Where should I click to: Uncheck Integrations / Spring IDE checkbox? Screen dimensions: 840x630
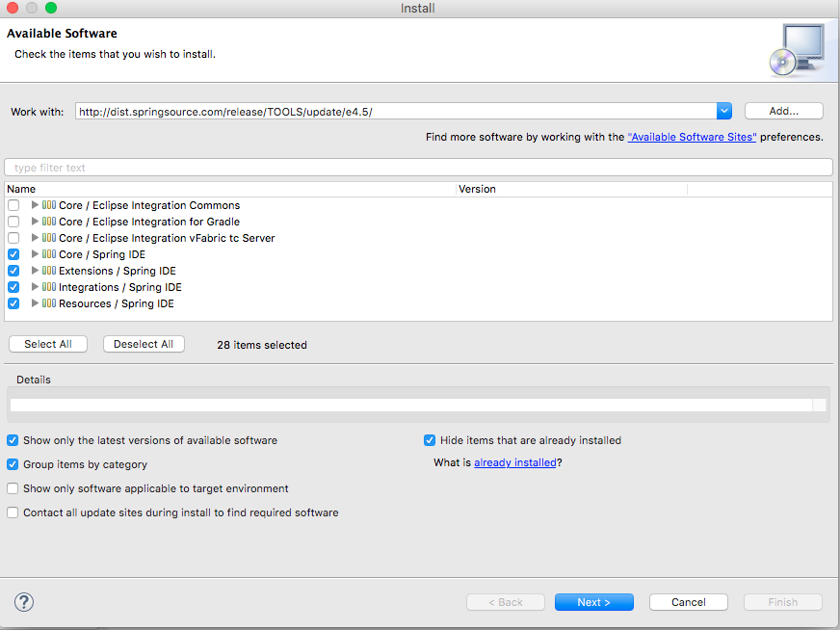coord(13,287)
